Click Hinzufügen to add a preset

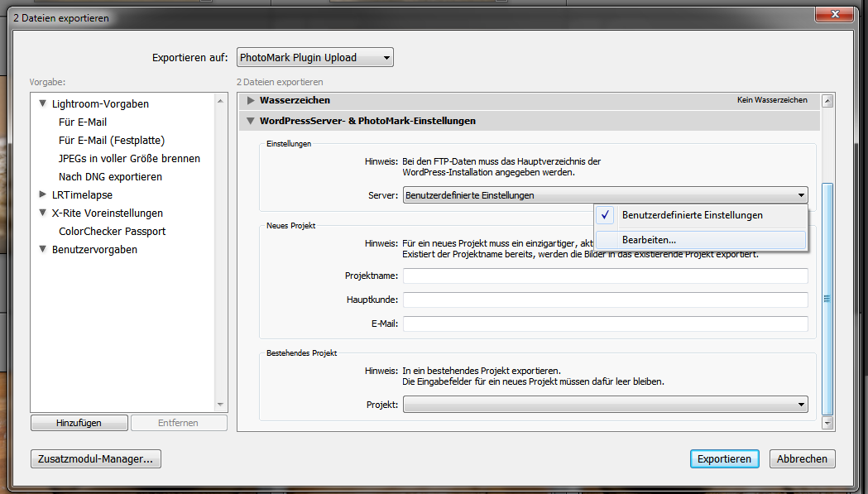point(79,423)
